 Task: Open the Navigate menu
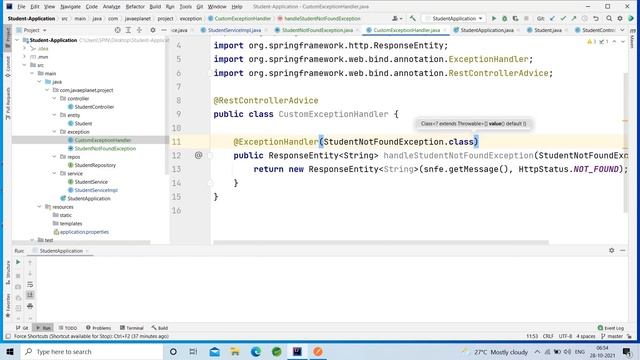(70, 7)
